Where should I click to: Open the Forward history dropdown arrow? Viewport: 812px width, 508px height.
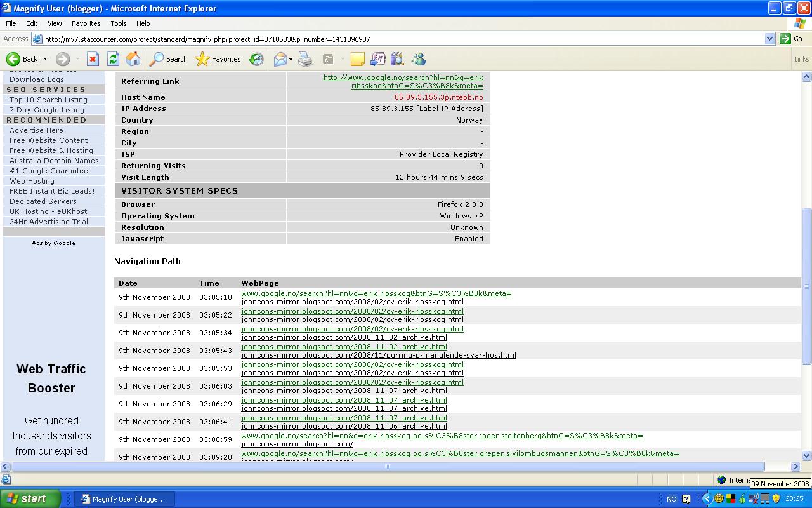pos(77,59)
